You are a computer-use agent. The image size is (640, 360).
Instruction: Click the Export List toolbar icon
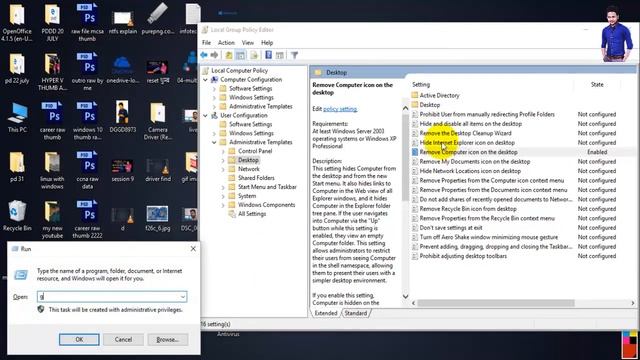click(254, 55)
